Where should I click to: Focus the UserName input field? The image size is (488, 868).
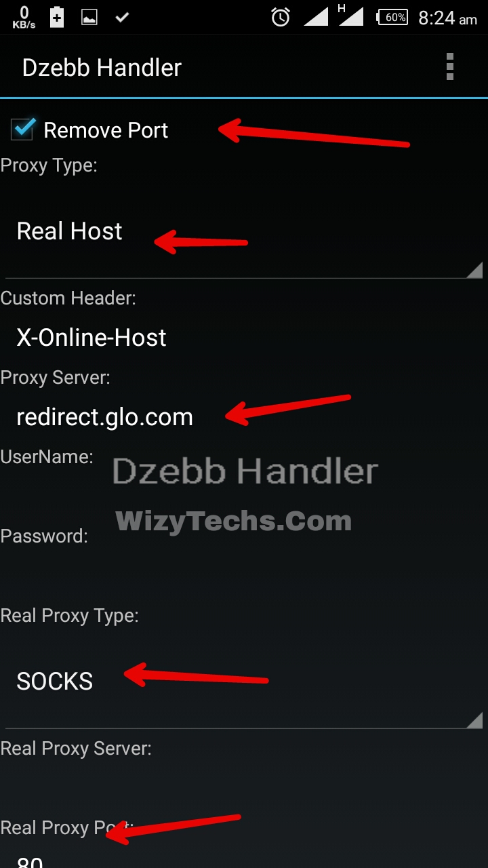(244, 496)
